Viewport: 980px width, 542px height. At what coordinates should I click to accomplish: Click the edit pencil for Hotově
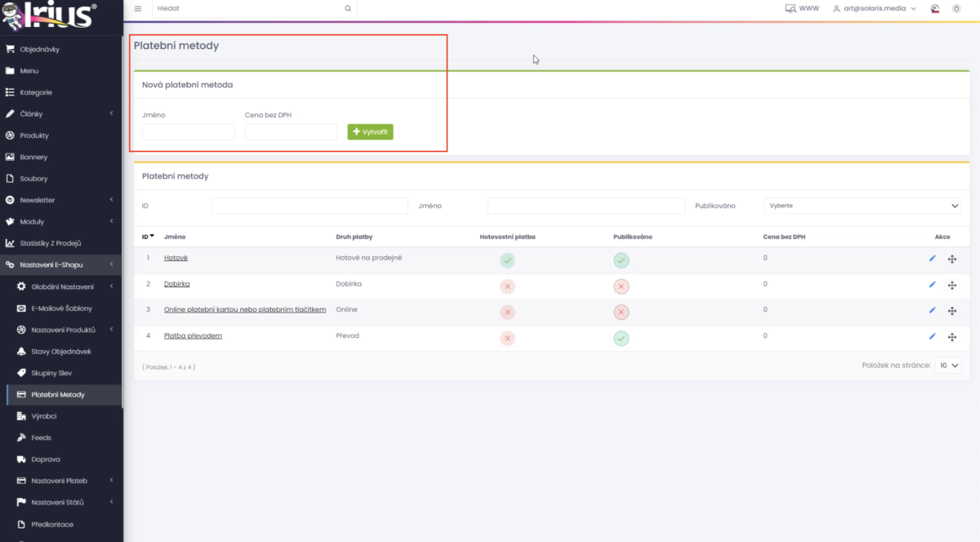pyautogui.click(x=933, y=259)
